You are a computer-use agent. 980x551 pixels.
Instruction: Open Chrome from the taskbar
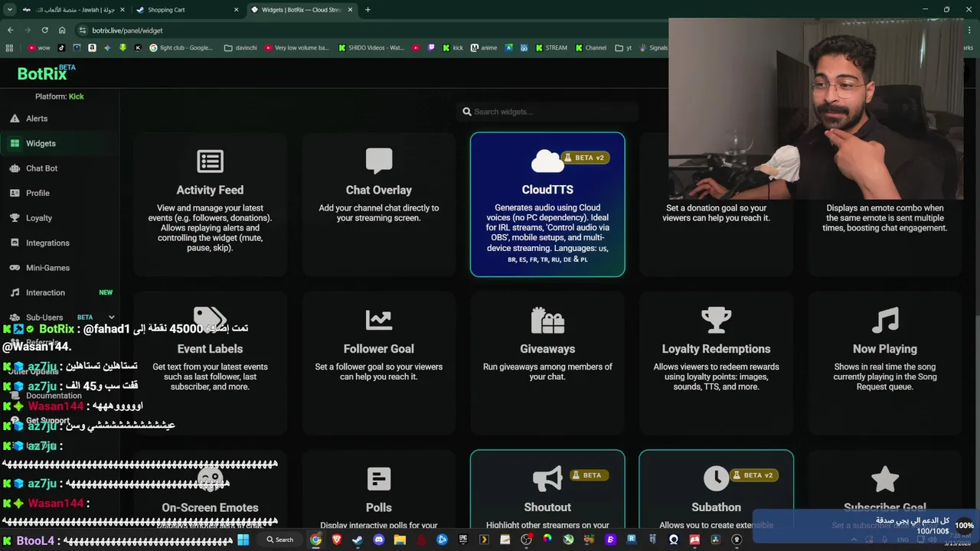(315, 540)
